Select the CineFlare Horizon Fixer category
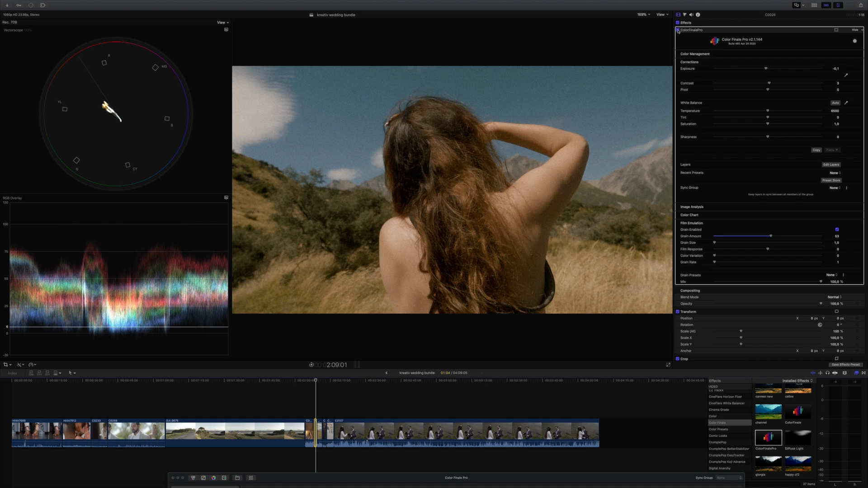 [725, 397]
